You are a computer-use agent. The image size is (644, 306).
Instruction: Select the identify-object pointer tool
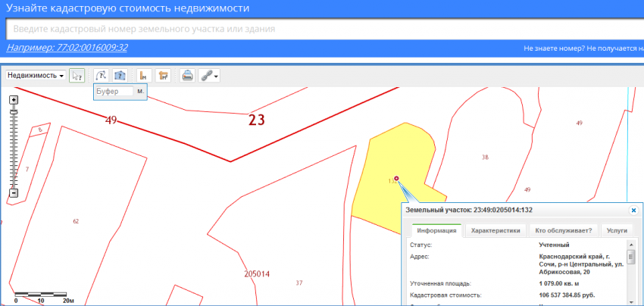(77, 76)
